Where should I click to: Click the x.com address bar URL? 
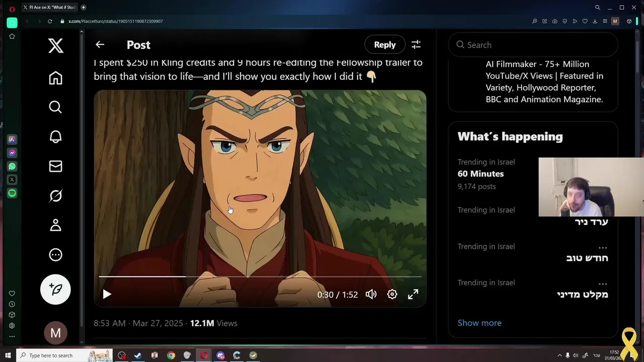click(x=116, y=21)
